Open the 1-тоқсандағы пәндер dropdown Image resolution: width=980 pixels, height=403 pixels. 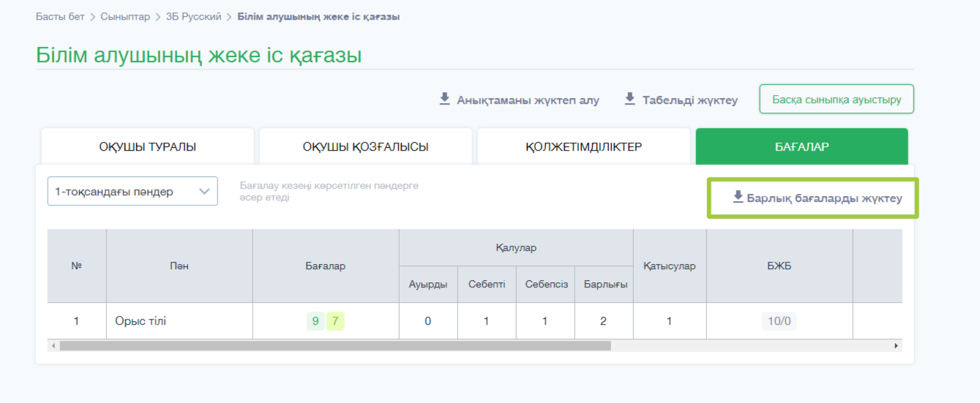click(132, 191)
